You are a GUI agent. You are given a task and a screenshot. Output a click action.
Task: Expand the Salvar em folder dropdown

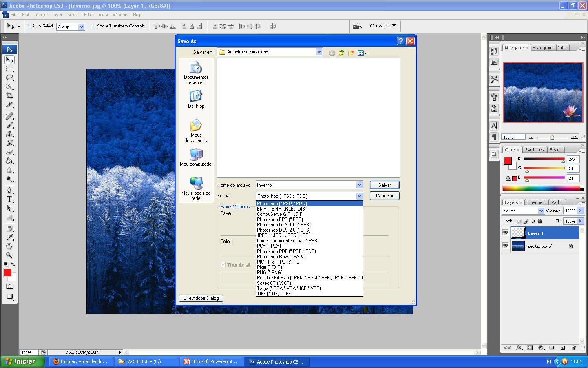click(x=319, y=51)
